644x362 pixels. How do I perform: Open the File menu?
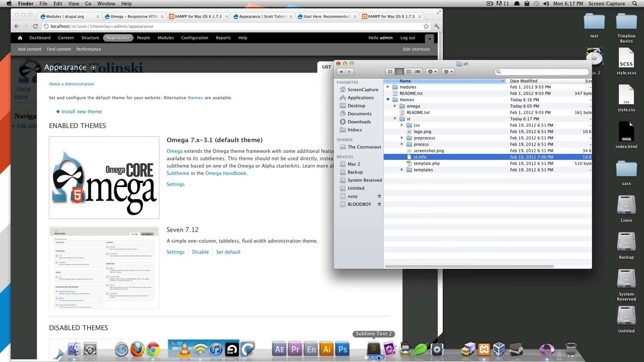43,4
